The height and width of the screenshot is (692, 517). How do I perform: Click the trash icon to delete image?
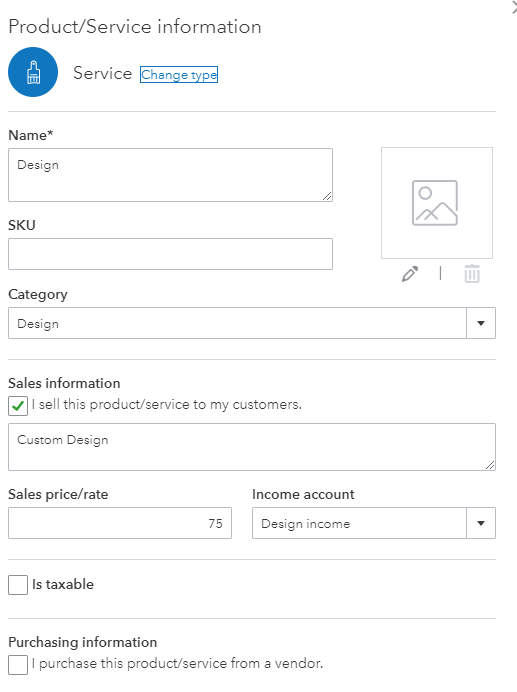click(472, 274)
